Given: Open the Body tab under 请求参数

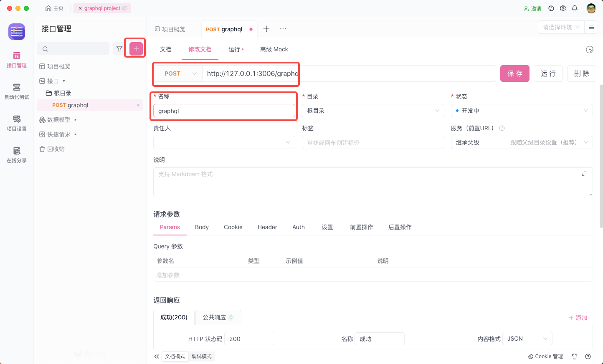Looking at the screenshot, I should pyautogui.click(x=202, y=227).
